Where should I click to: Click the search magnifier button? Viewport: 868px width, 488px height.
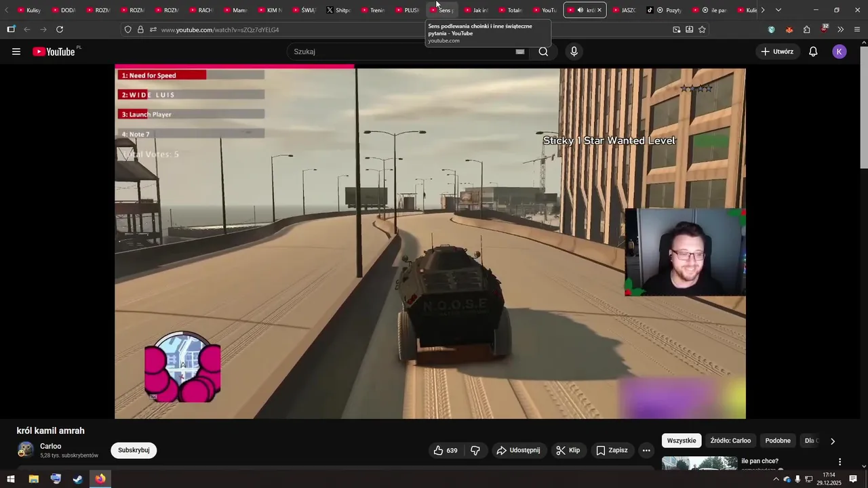tap(543, 52)
